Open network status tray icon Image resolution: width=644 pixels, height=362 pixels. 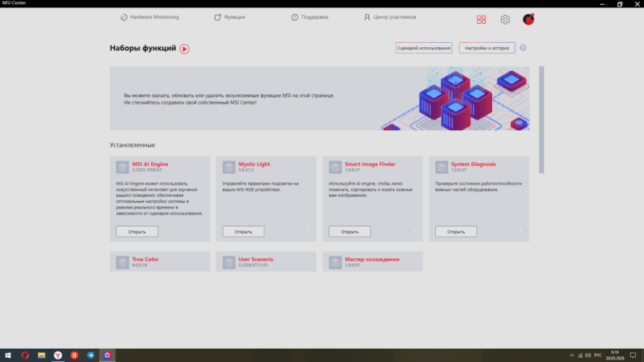[580, 355]
